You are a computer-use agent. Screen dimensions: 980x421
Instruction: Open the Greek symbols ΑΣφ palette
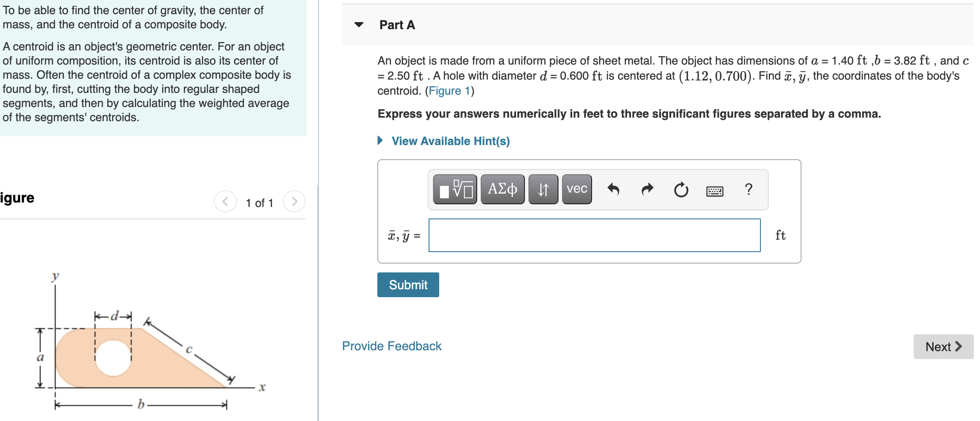click(x=502, y=189)
